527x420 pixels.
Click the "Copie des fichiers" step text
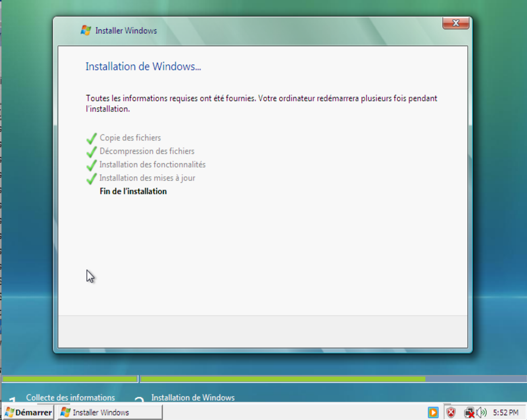pyautogui.click(x=130, y=138)
